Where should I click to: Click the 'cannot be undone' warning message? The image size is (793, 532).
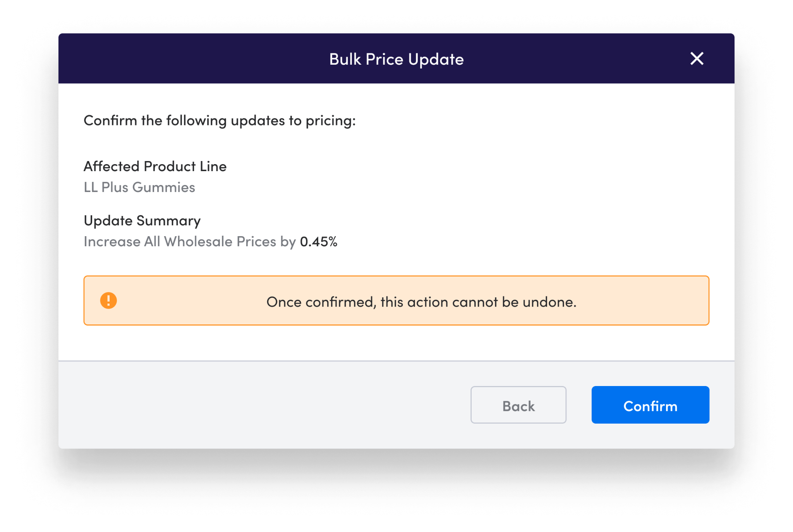(421, 302)
